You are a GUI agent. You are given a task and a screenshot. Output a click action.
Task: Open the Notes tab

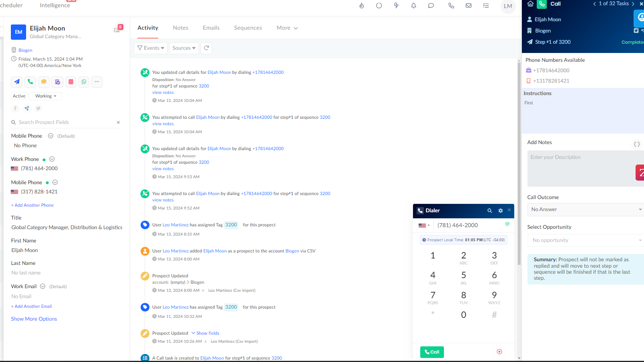coord(180,28)
